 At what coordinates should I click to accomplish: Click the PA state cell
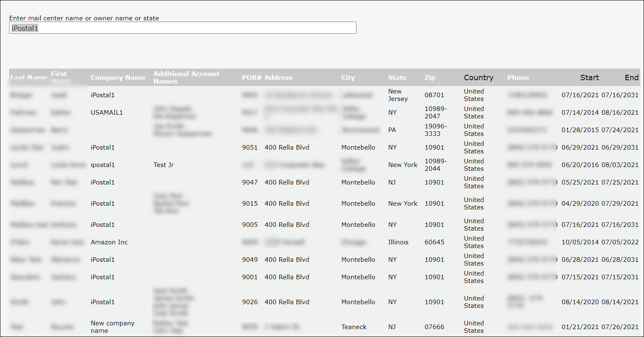[392, 130]
